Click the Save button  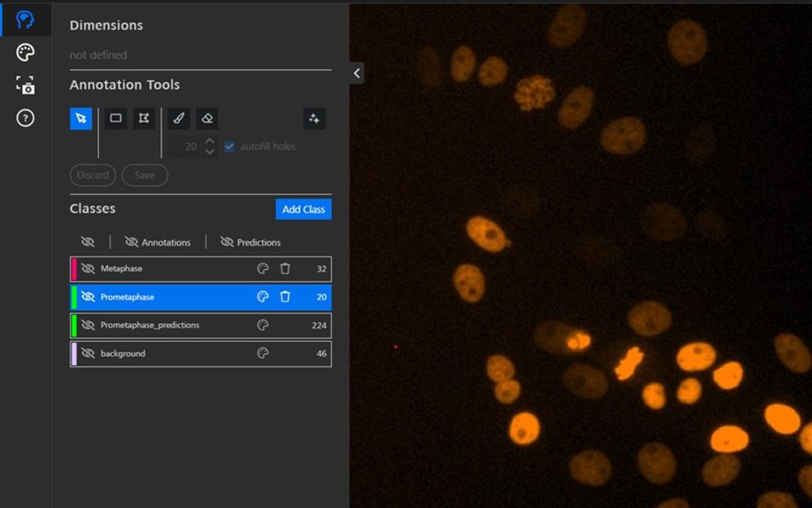pyautogui.click(x=145, y=176)
